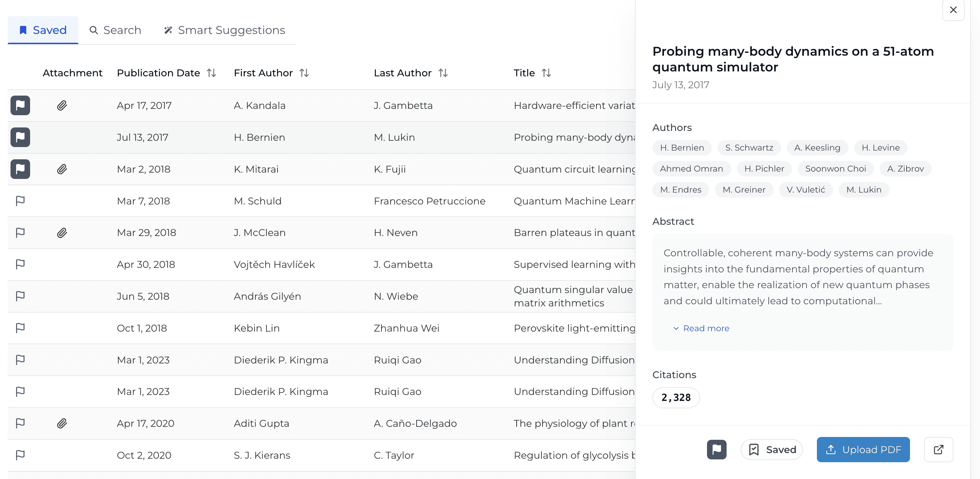Click paperclip attachment icon in A. Kandala row
The width and height of the screenshot is (980, 479).
pyautogui.click(x=62, y=105)
